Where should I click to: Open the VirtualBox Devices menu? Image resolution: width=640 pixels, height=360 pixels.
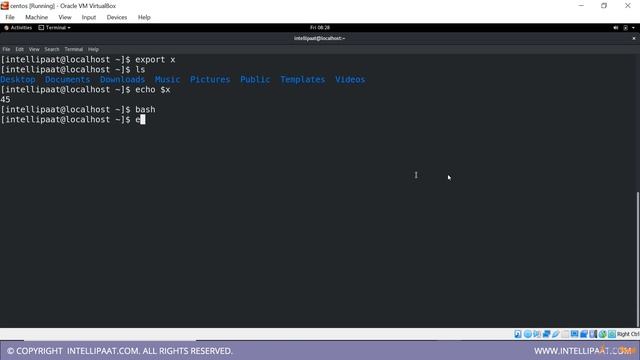click(x=117, y=17)
